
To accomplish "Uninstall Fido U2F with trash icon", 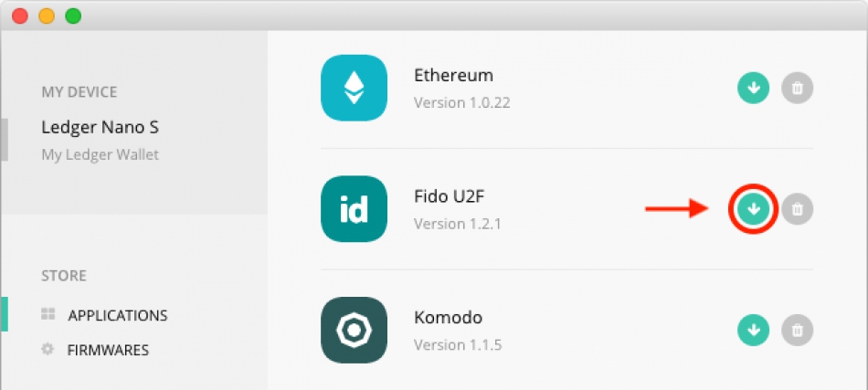I will (797, 208).
